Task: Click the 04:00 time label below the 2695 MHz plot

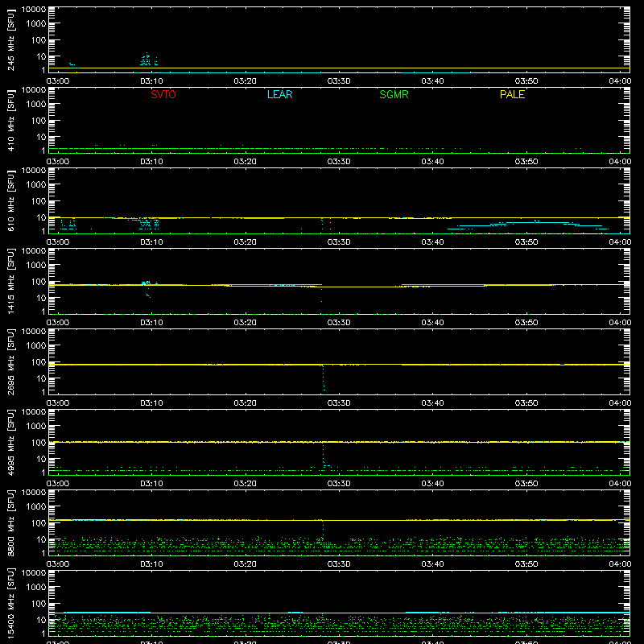Action: [x=620, y=403]
